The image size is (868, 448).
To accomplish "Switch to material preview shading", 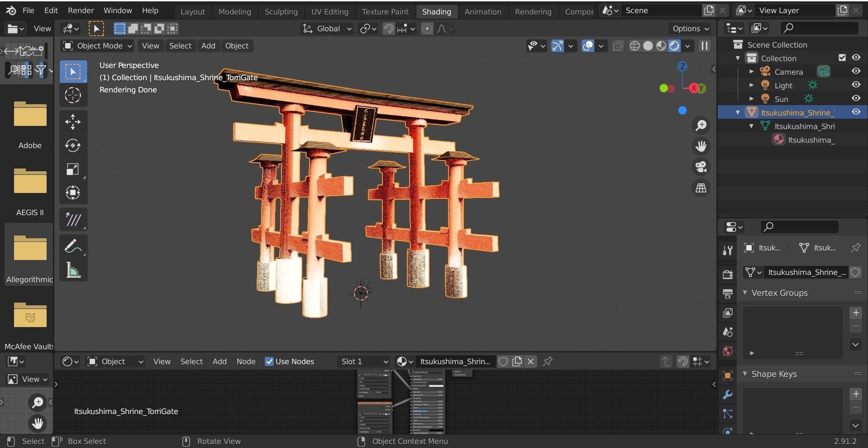I will tap(661, 46).
